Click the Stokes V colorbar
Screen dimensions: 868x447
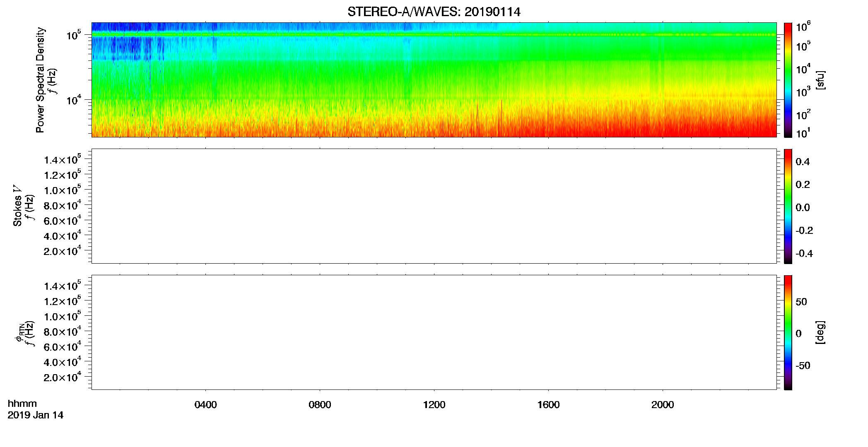pyautogui.click(x=788, y=206)
